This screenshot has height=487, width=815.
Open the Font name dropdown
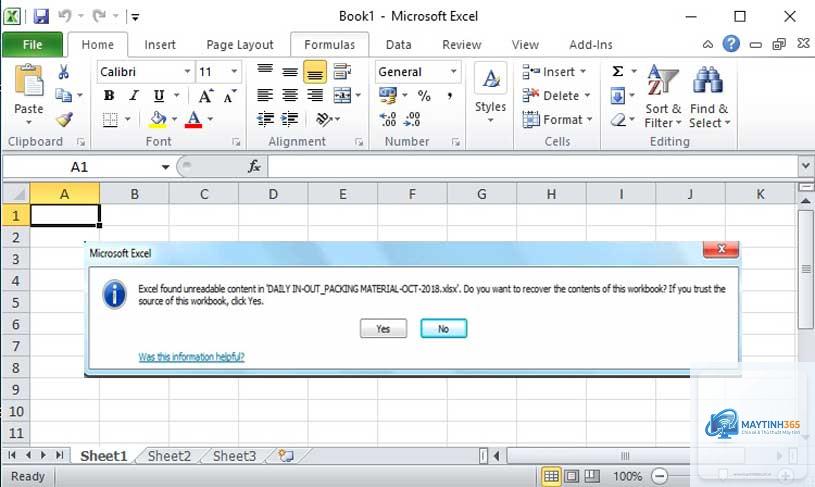187,72
